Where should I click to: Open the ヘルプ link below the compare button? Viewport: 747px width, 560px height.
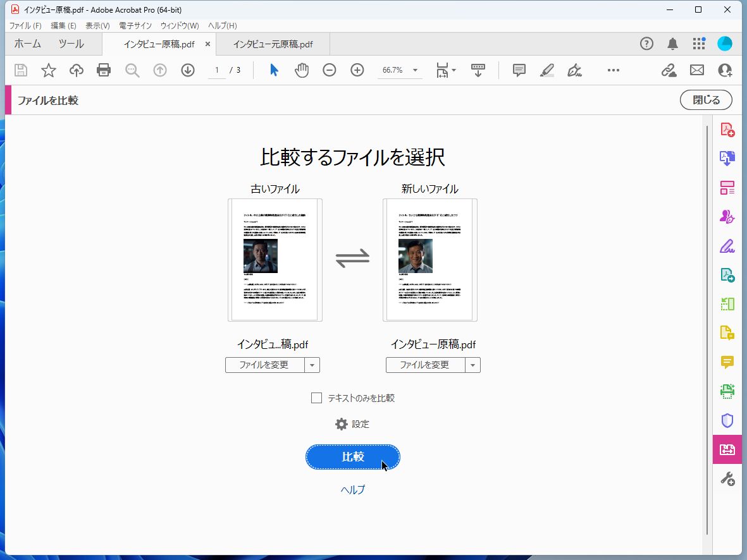pos(352,489)
